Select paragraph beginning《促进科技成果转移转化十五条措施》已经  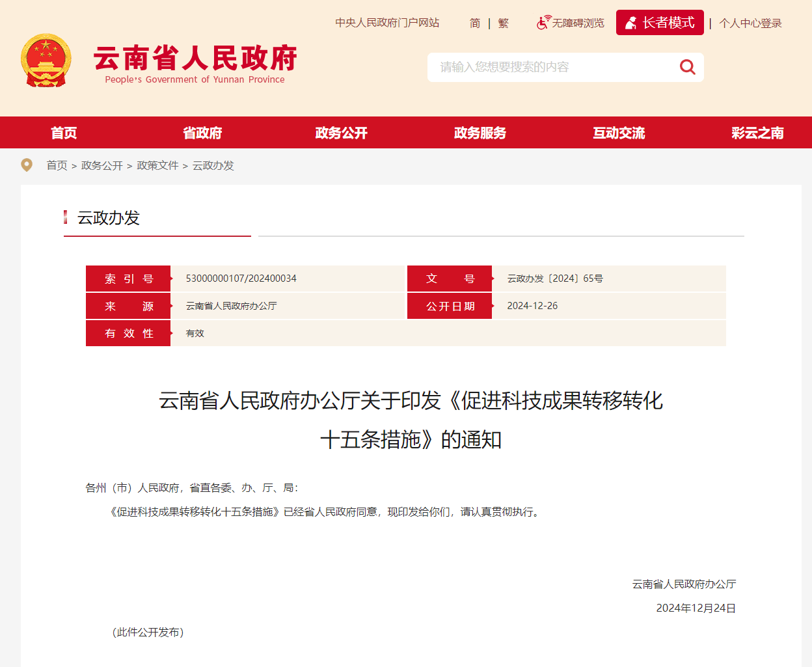pyautogui.click(x=327, y=512)
